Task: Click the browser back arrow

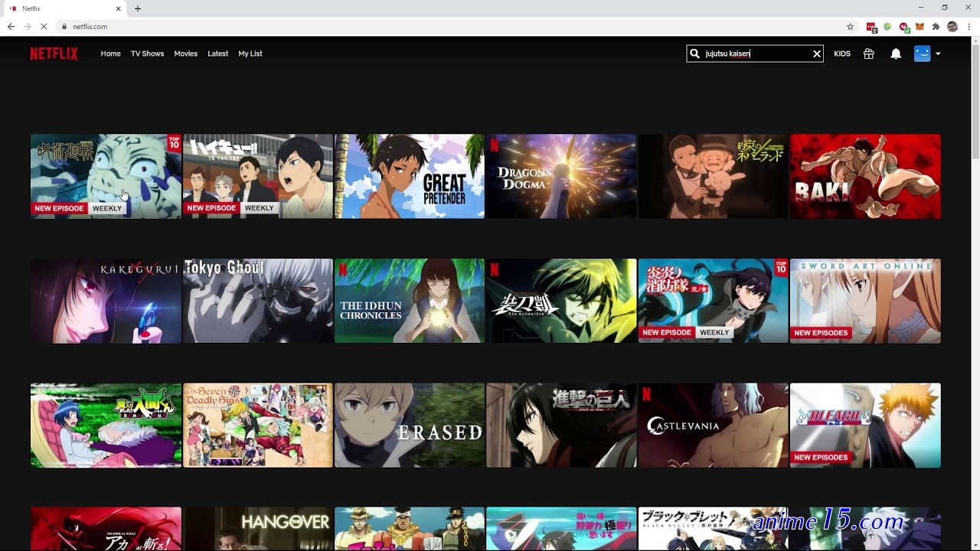Action: point(11,26)
